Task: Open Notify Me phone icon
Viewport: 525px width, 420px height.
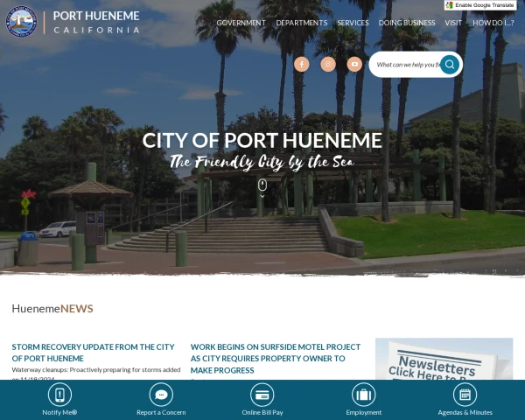Action: 59,395
